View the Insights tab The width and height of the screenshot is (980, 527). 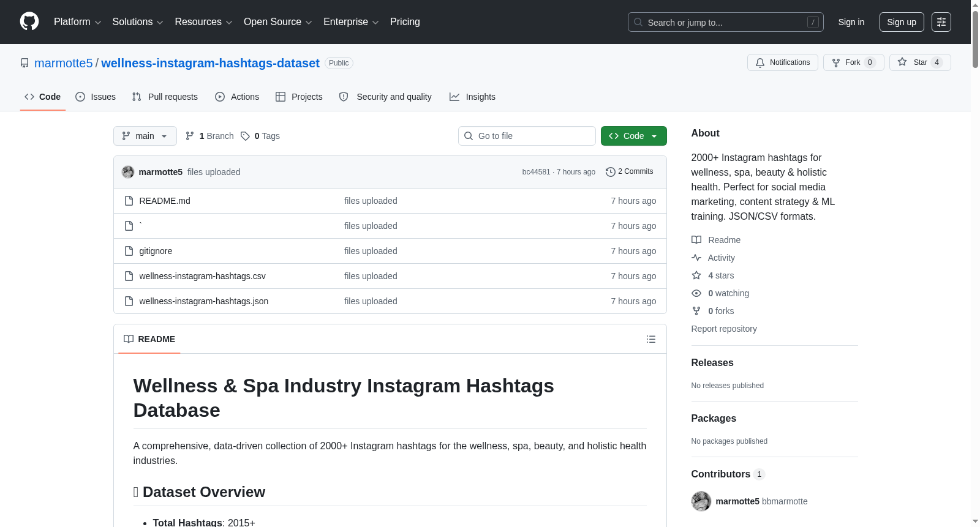[x=472, y=97]
